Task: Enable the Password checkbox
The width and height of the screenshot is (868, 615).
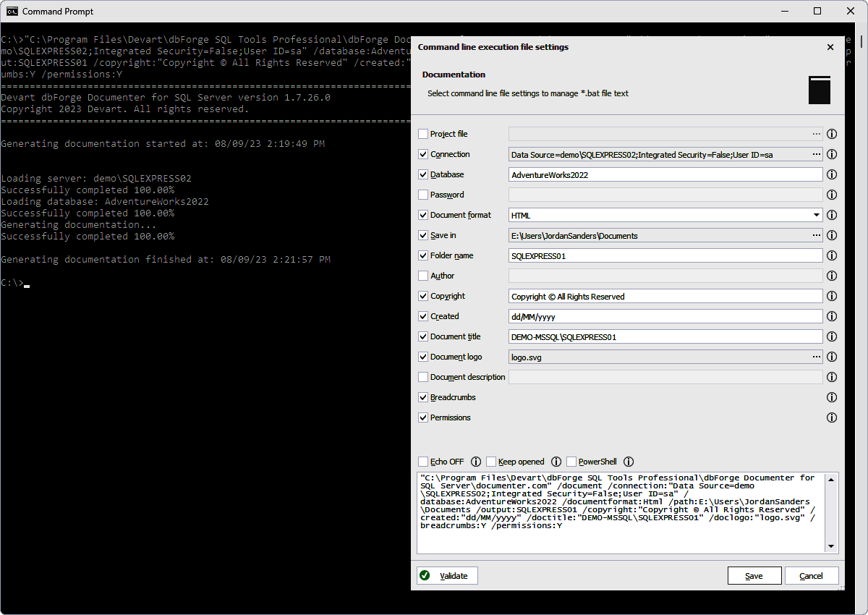Action: pyautogui.click(x=423, y=195)
